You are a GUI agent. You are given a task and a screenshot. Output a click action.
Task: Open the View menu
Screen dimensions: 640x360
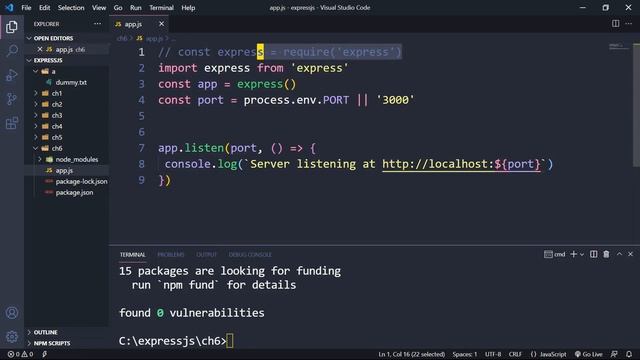(99, 7)
